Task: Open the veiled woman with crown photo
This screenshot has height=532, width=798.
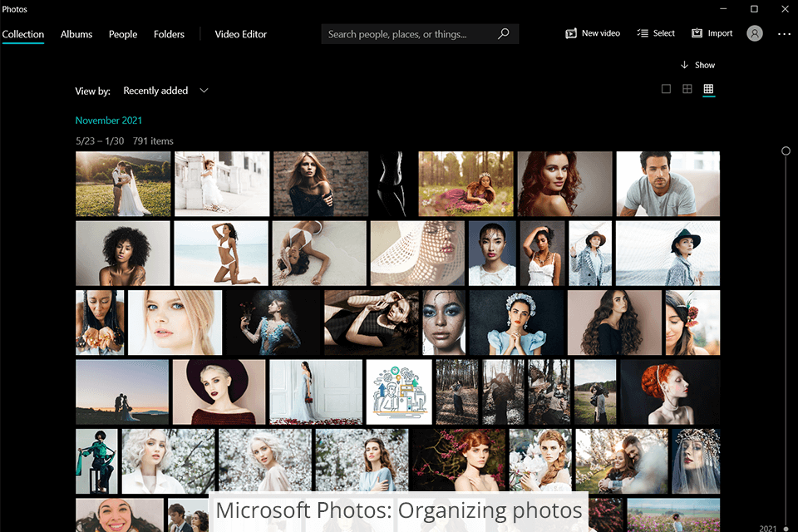Action: (696, 461)
